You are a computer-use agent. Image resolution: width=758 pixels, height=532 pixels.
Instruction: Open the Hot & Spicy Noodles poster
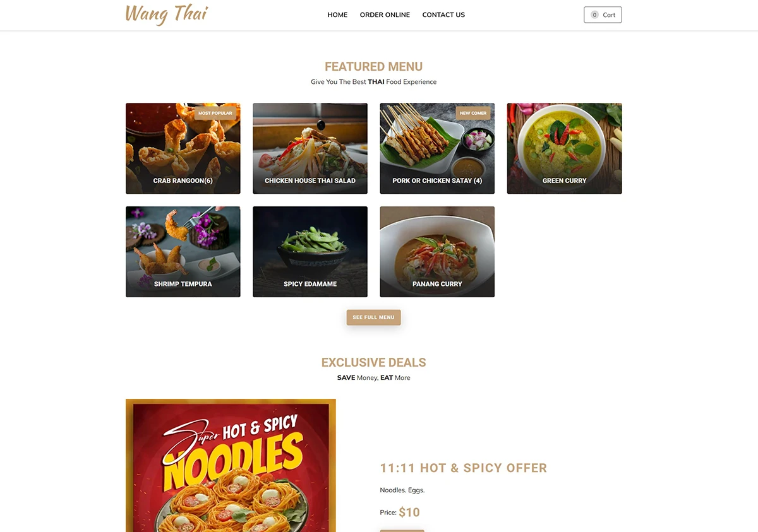click(231, 465)
